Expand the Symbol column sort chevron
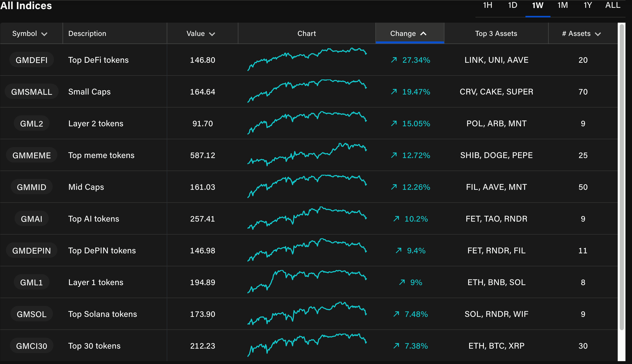The height and width of the screenshot is (364, 632). pyautogui.click(x=44, y=34)
